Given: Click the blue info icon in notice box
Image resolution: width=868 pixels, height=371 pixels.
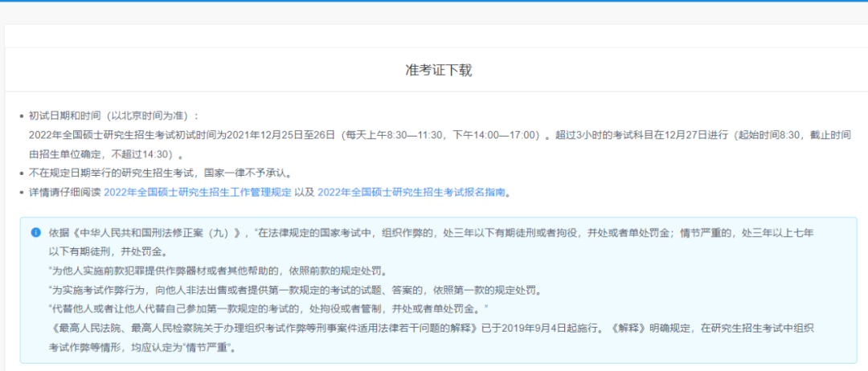Looking at the screenshot, I should point(36,232).
